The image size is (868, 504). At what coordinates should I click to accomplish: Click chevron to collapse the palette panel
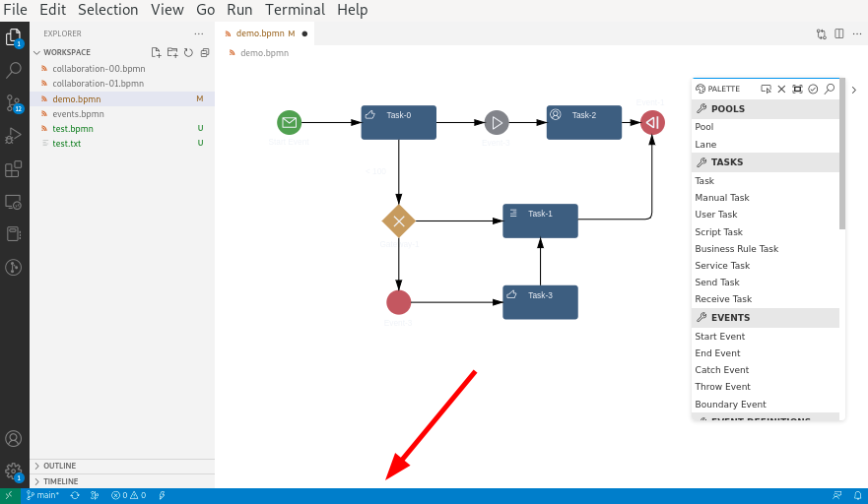(854, 90)
